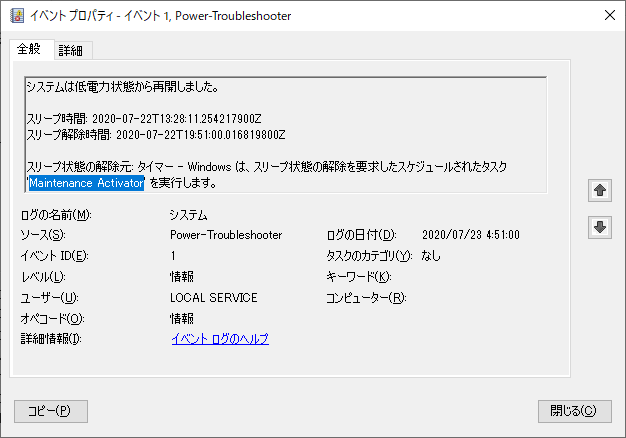Image resolution: width=626 pixels, height=438 pixels.
Task: Switch to the 全般 tab
Action: 30,49
